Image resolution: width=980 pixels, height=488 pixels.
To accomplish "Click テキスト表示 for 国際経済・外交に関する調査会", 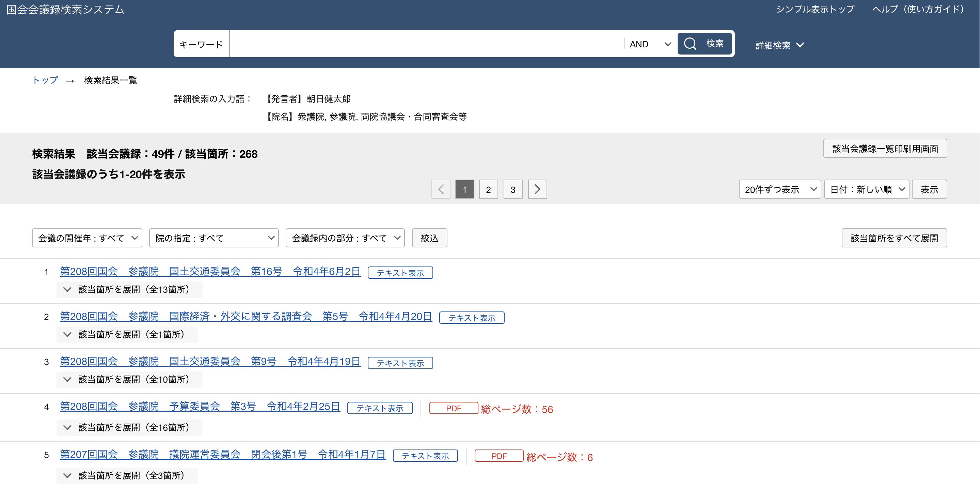I will tap(472, 318).
